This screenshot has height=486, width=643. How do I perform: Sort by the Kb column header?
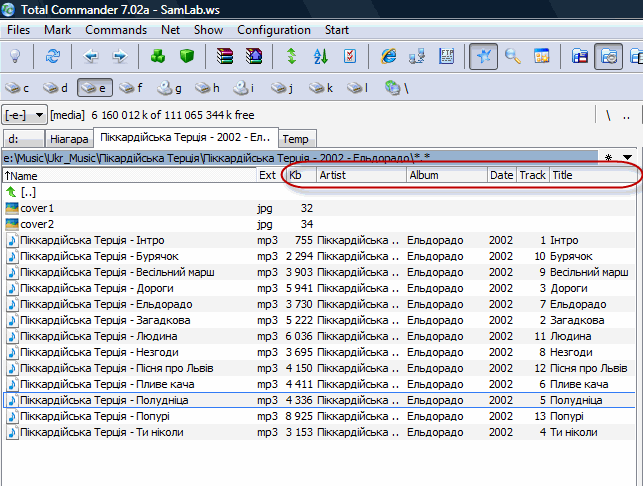(301, 176)
